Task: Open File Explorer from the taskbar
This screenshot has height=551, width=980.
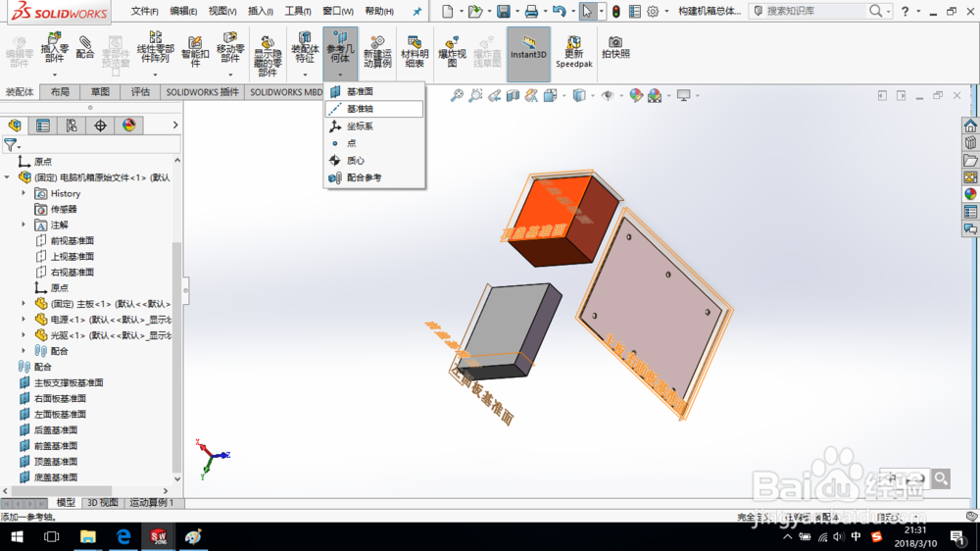Action: tap(88, 536)
